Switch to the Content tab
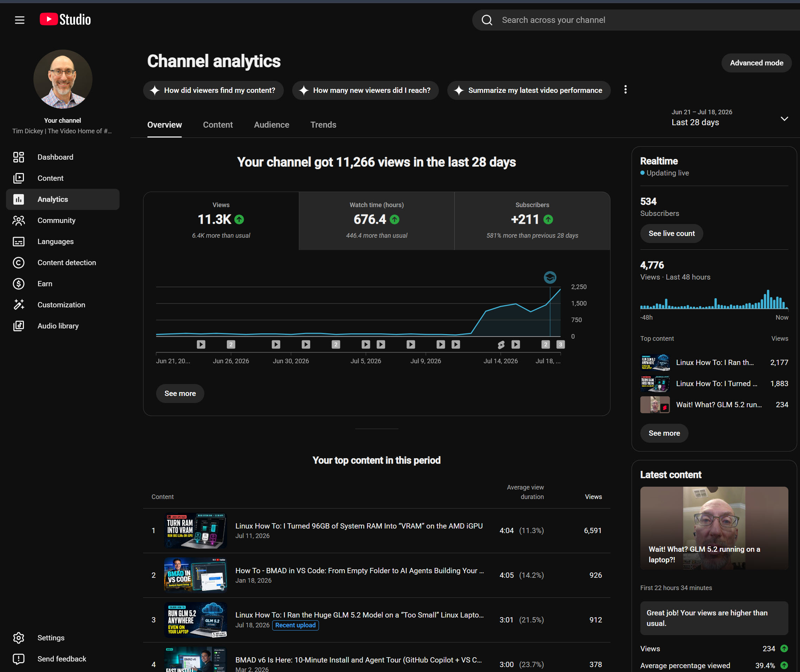The height and width of the screenshot is (672, 800). tap(218, 124)
